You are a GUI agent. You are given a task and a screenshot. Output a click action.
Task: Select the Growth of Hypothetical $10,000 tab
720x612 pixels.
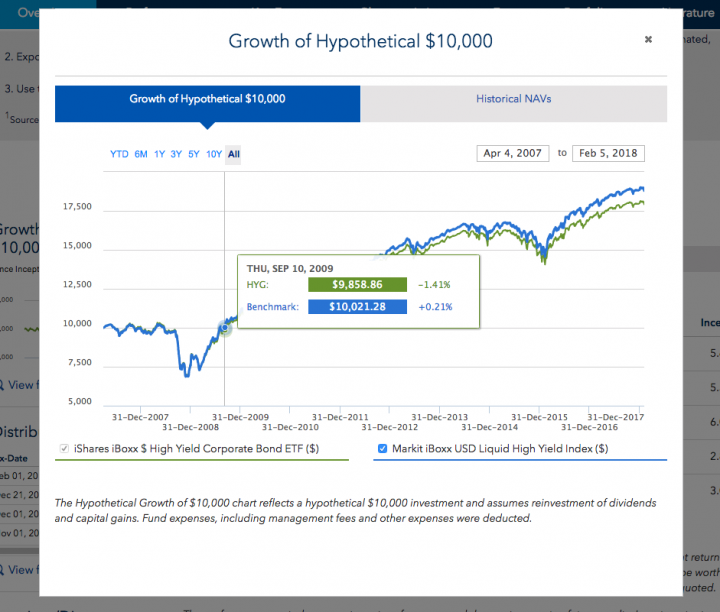[x=208, y=103]
